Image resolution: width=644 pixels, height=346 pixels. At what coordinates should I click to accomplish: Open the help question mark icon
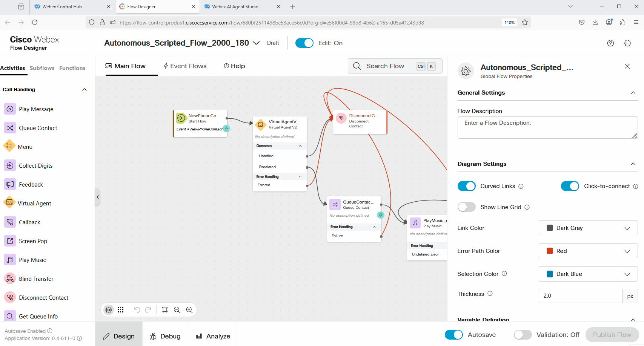[610, 43]
